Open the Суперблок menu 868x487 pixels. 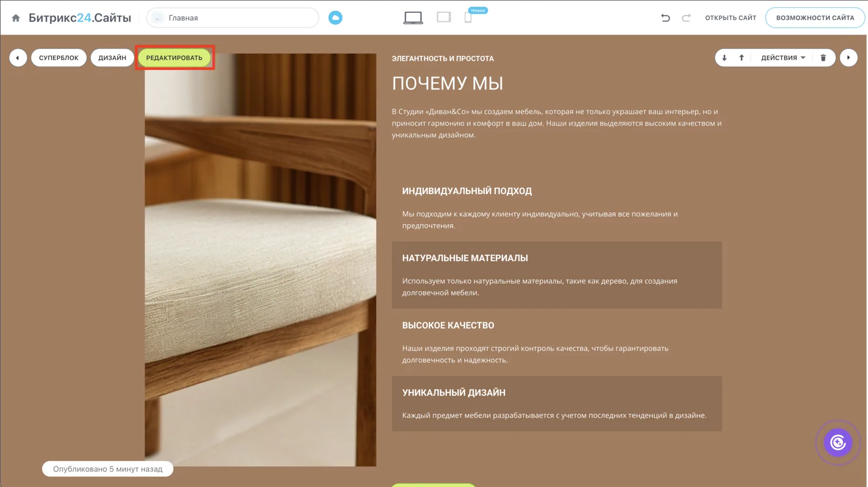pyautogui.click(x=59, y=58)
